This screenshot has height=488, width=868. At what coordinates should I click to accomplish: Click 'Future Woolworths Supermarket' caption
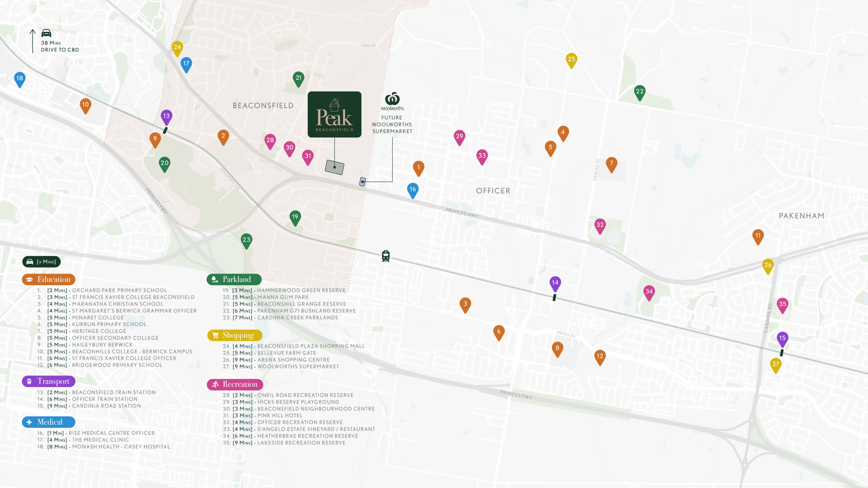[x=392, y=124]
